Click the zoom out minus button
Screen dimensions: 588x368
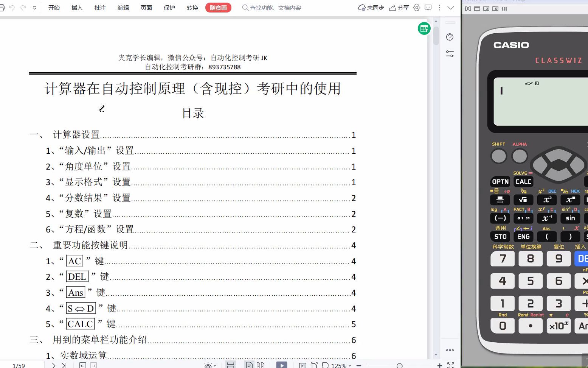[x=359, y=366]
